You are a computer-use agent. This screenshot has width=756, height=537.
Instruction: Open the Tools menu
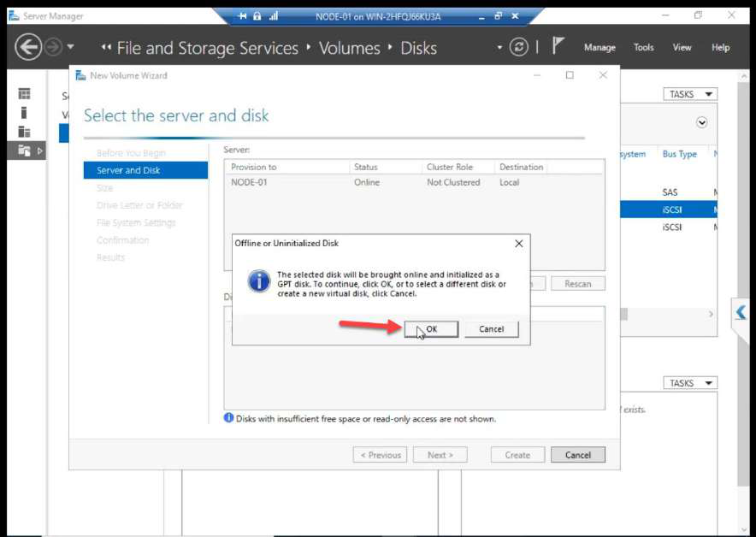tap(643, 47)
